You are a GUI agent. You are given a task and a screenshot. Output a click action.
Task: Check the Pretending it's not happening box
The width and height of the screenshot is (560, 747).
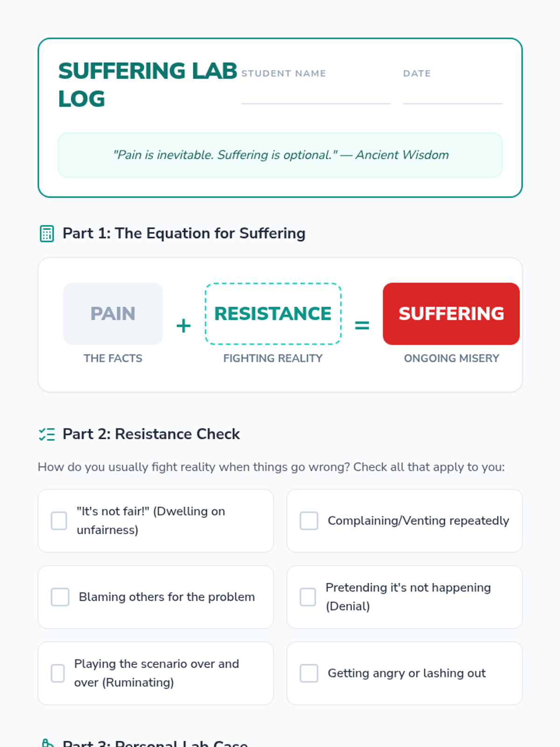(308, 597)
